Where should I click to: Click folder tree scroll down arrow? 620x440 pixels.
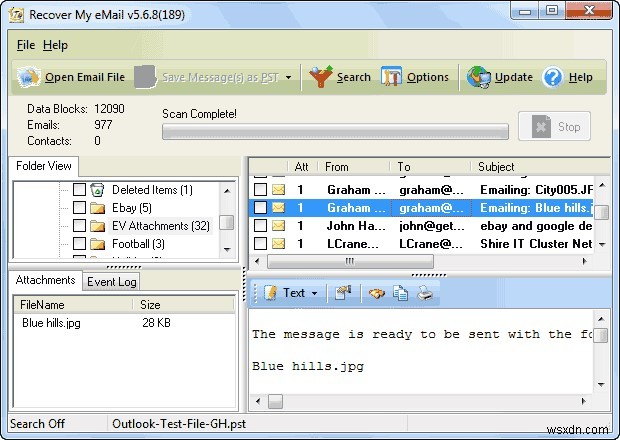click(x=227, y=249)
